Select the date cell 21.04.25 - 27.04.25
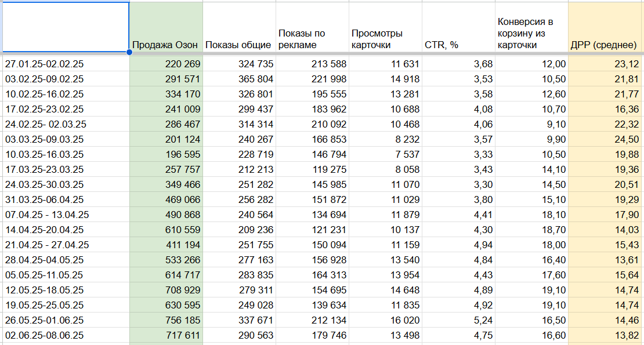The image size is (644, 345). (65, 245)
